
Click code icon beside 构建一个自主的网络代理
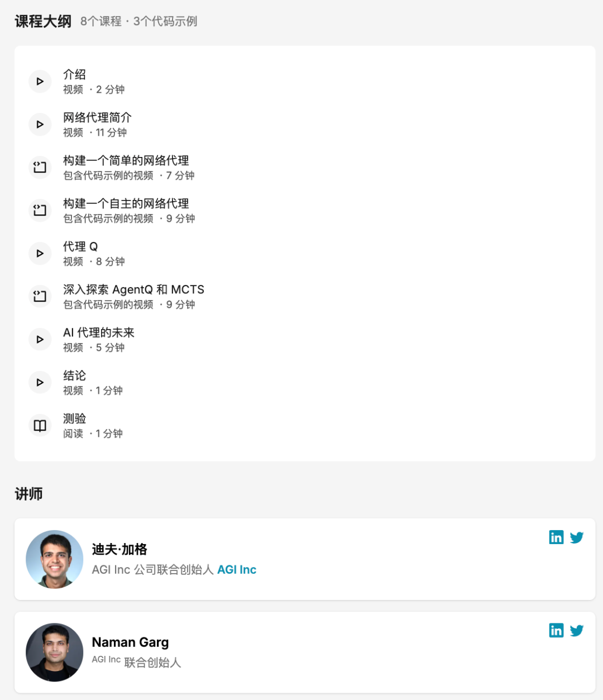pyautogui.click(x=40, y=211)
